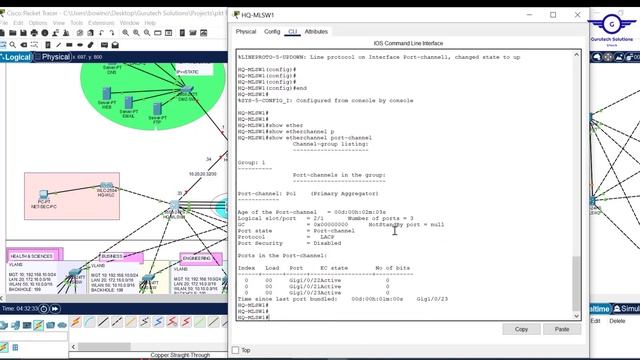This screenshot has height=360, width=640.
Task: Click CLI scrollbar up arrow
Action: (576, 55)
